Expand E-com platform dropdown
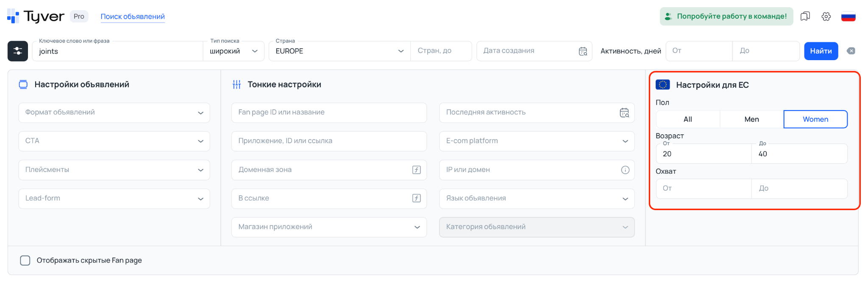The image size is (868, 283). pyautogui.click(x=537, y=141)
